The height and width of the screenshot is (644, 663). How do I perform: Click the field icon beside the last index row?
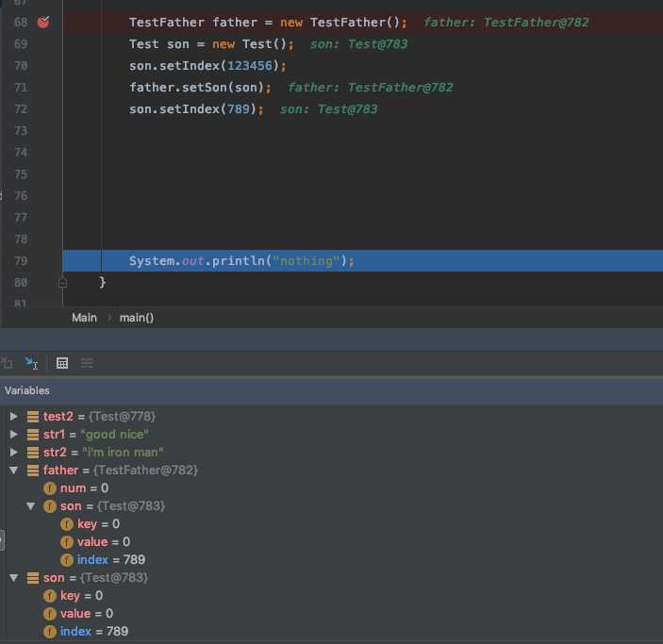point(49,632)
